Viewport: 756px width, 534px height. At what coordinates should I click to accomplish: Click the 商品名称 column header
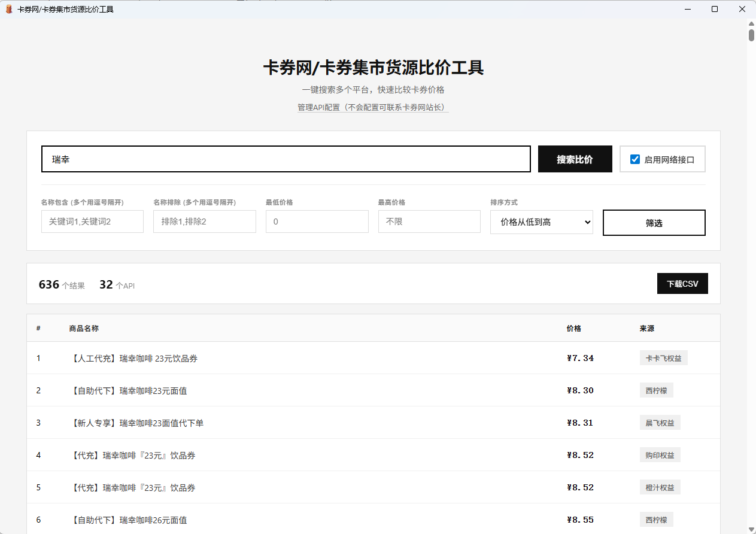(83, 328)
